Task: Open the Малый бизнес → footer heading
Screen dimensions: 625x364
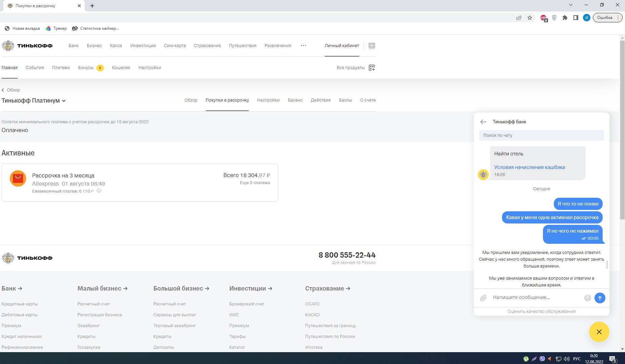Action: pyautogui.click(x=102, y=288)
